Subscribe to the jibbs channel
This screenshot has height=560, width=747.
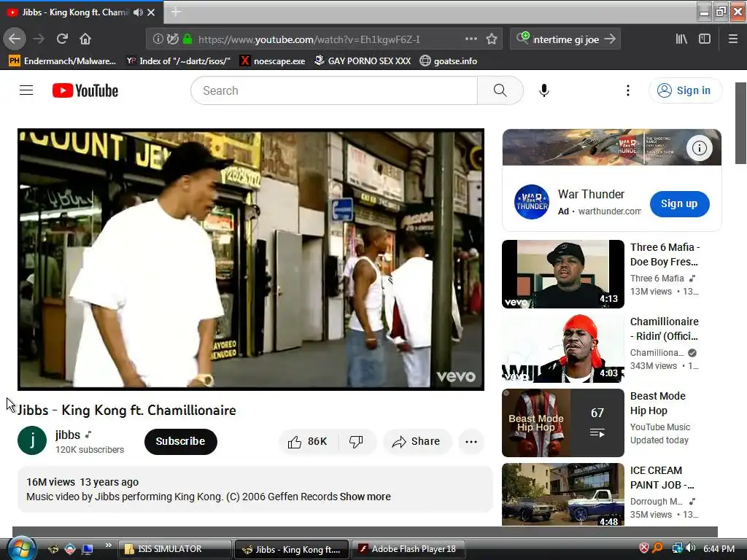click(x=181, y=441)
